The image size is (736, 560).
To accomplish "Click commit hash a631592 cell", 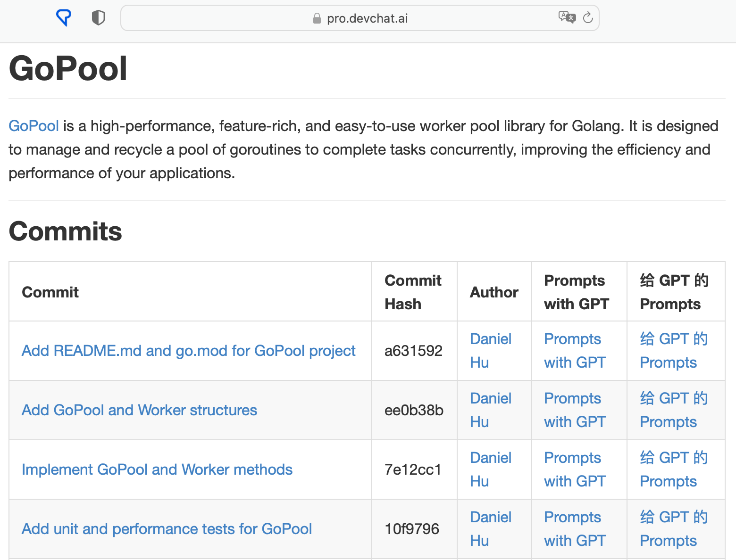I will point(413,351).
